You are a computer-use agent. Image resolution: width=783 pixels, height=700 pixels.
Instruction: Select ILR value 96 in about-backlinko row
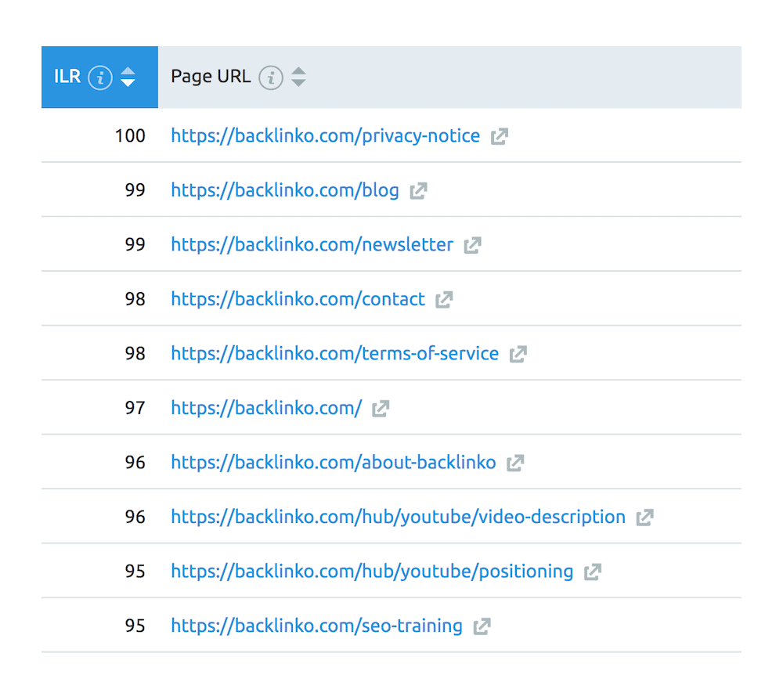tap(135, 462)
